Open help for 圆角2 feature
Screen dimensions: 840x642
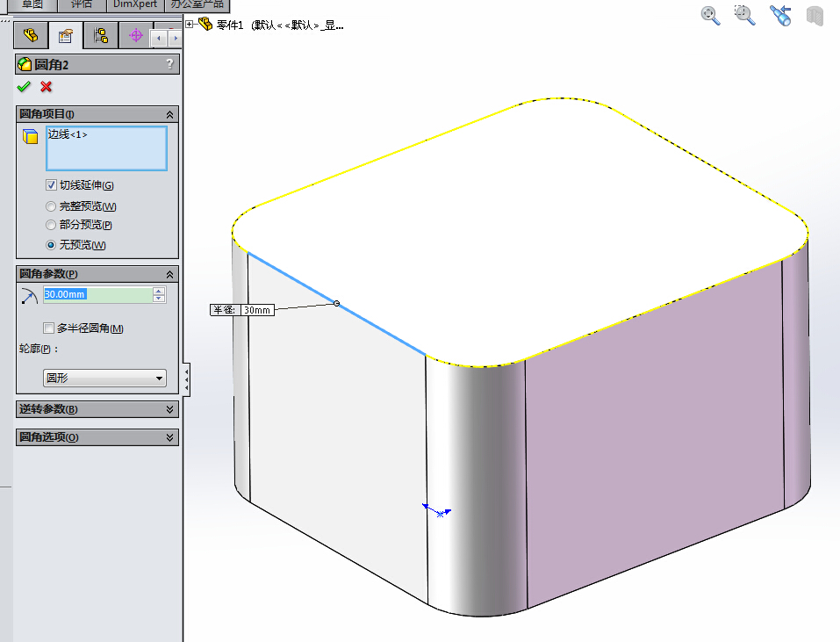[169, 64]
